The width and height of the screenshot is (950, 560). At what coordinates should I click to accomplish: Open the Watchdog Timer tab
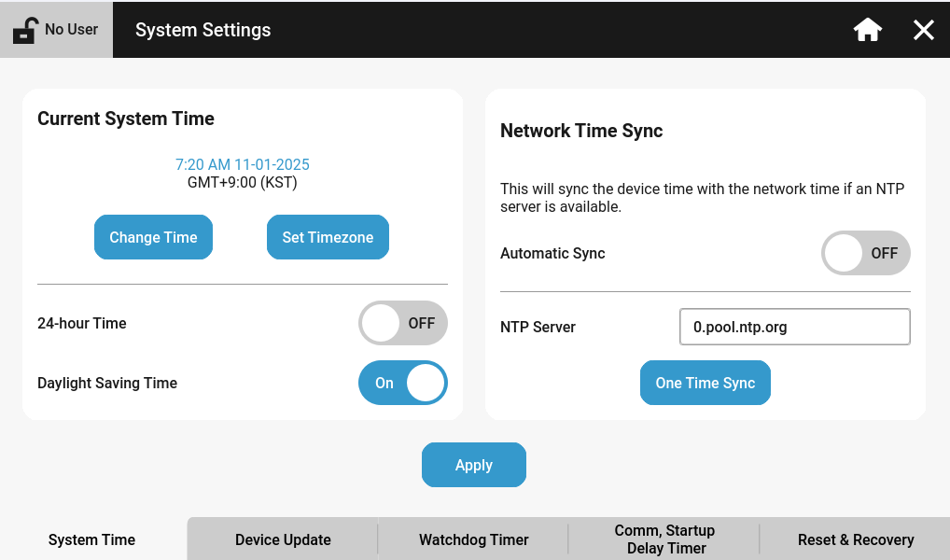[x=473, y=539]
